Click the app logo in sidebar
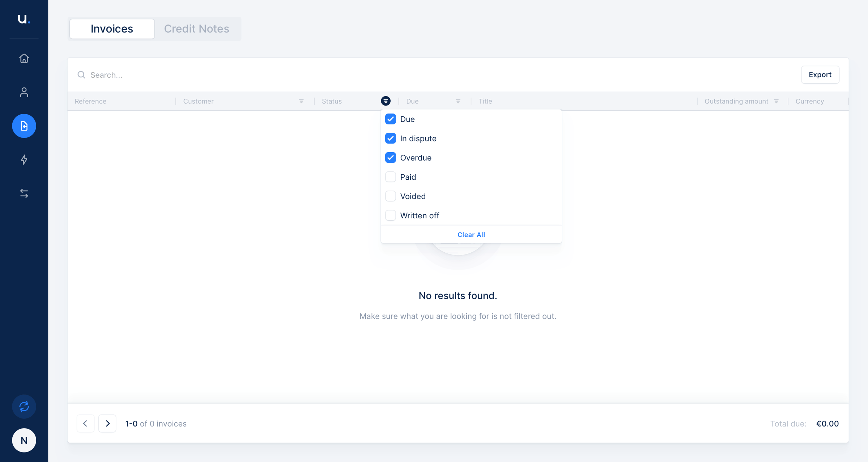This screenshot has width=868, height=462. pos(24,19)
